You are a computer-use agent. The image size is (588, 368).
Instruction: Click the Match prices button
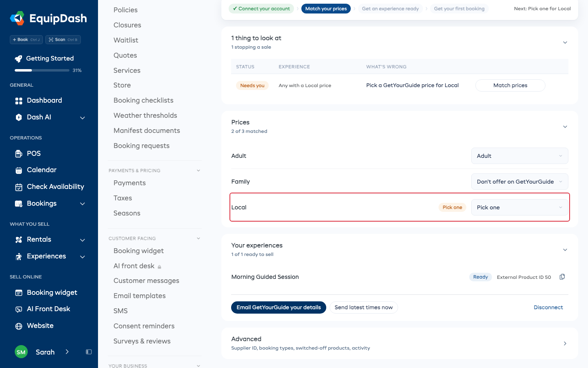(510, 85)
